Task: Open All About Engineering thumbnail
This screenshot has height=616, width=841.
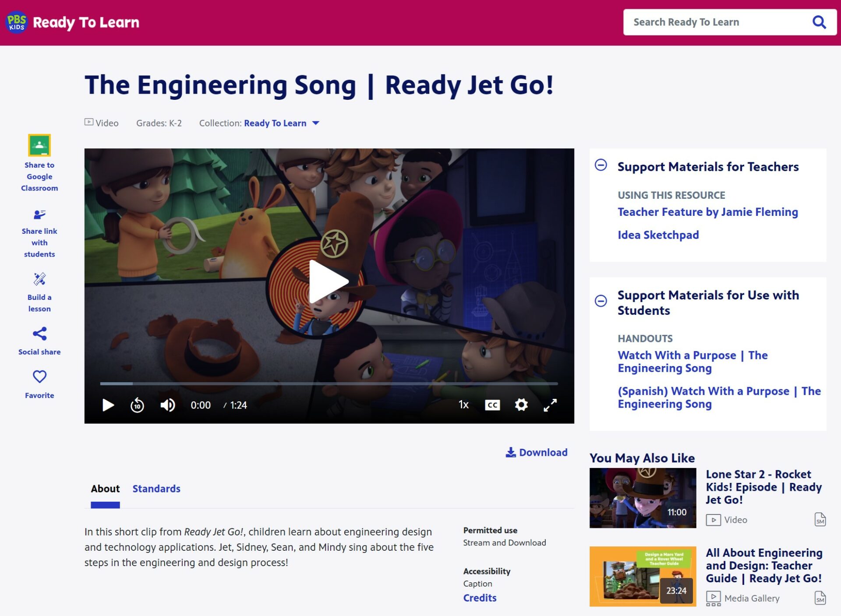Action: click(643, 577)
